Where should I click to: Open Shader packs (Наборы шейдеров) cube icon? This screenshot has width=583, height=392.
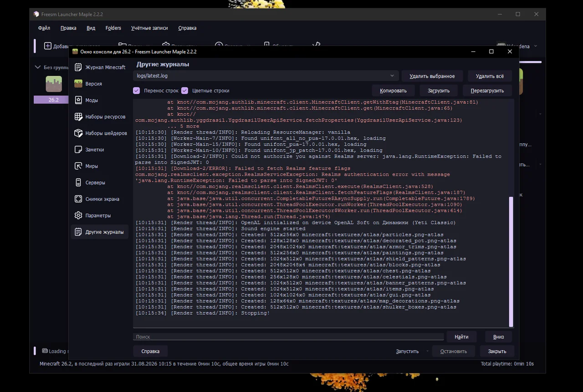[78, 133]
